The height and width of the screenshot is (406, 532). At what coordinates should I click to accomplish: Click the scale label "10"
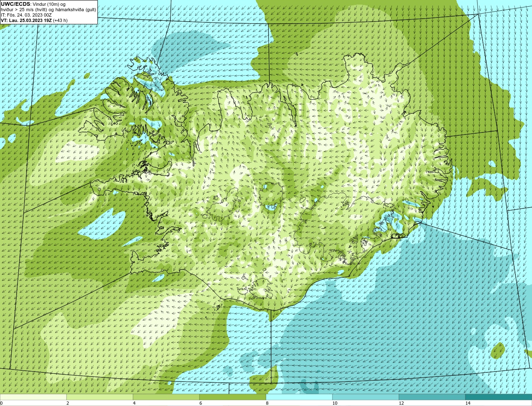tap(335, 403)
